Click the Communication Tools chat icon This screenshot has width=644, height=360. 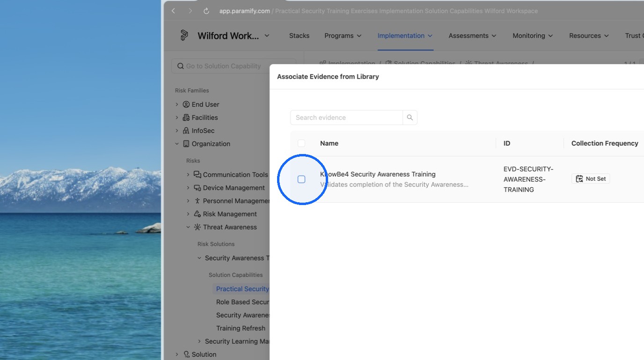tap(198, 175)
